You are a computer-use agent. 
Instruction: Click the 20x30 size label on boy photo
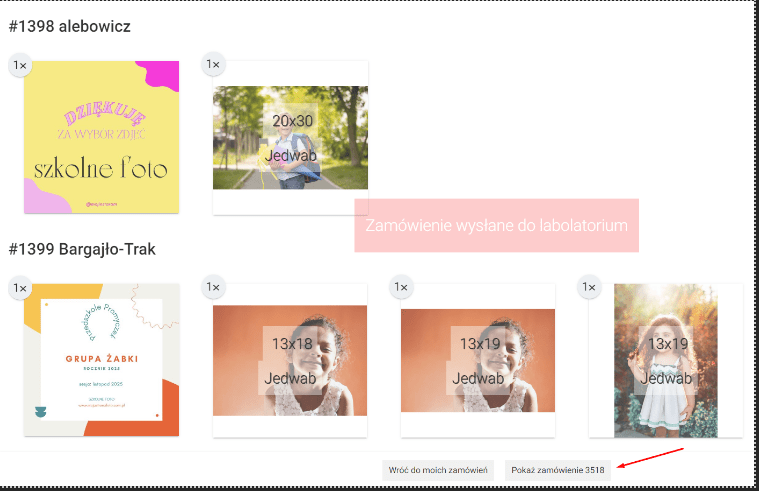click(x=291, y=121)
